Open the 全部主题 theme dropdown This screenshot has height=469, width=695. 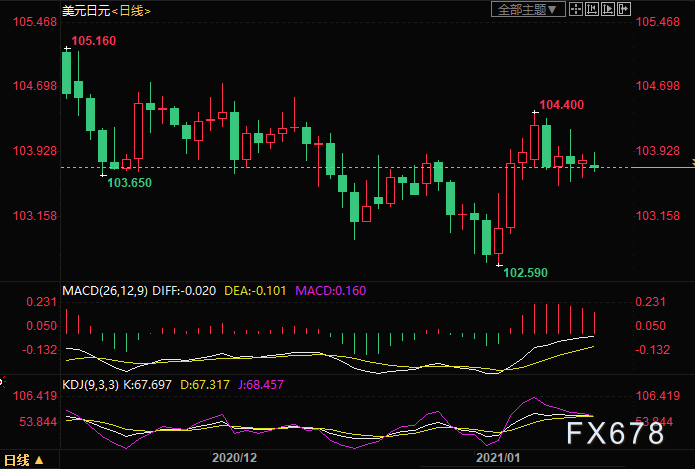pos(529,9)
